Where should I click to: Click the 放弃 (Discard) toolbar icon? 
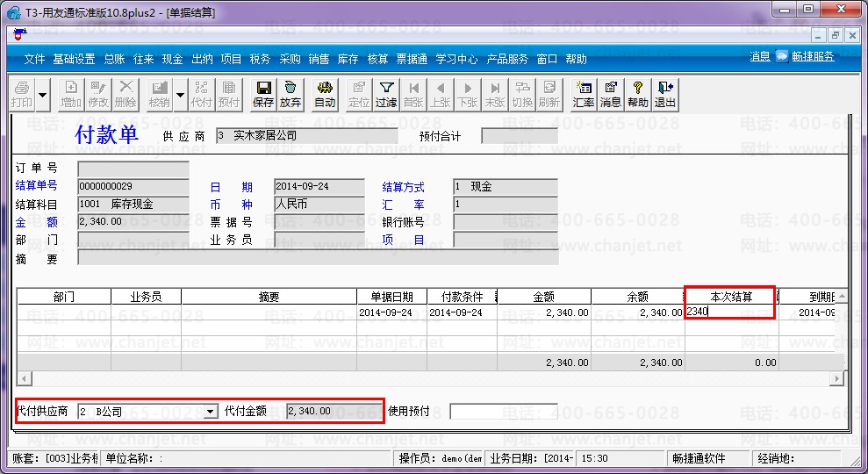pyautogui.click(x=290, y=94)
